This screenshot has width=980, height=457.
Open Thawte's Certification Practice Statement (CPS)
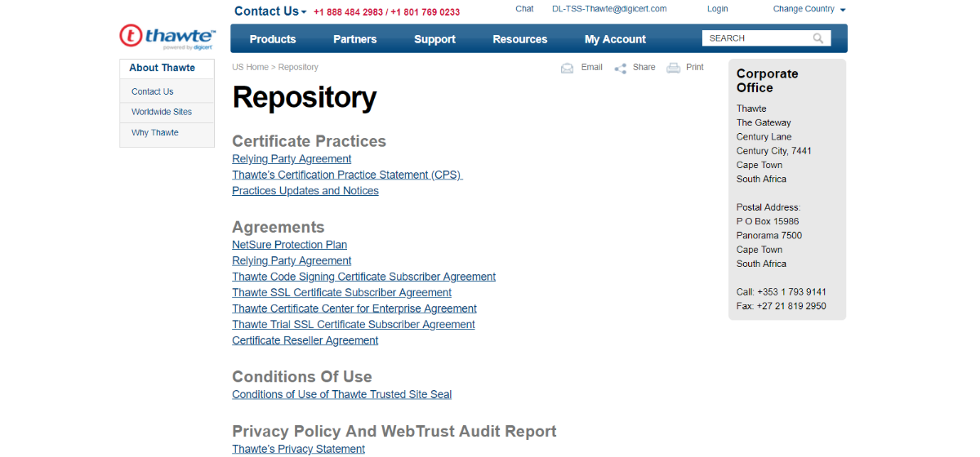(347, 175)
